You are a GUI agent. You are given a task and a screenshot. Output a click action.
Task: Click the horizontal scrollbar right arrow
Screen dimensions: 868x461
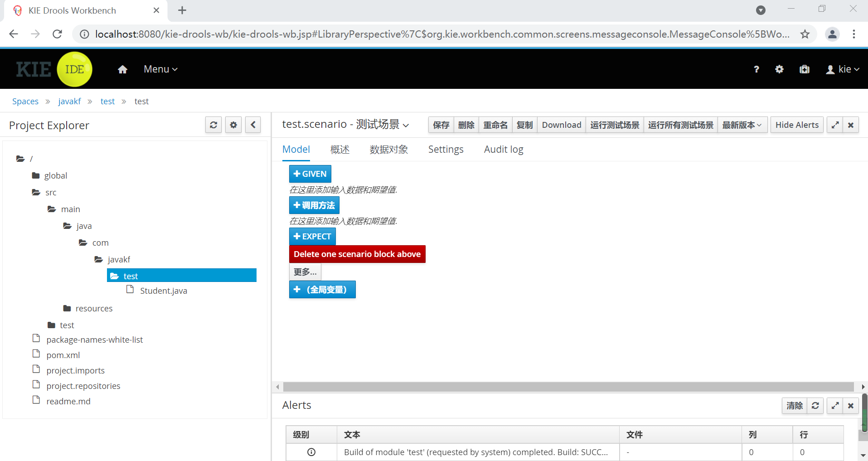point(863,387)
